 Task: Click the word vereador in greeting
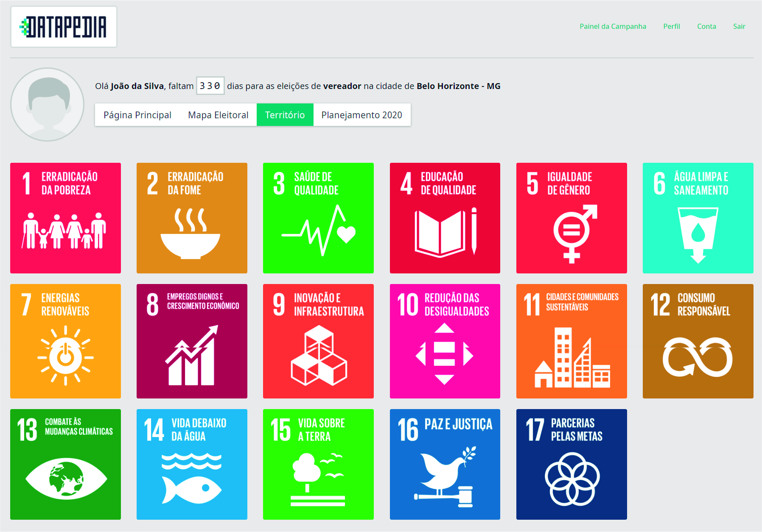coord(342,86)
